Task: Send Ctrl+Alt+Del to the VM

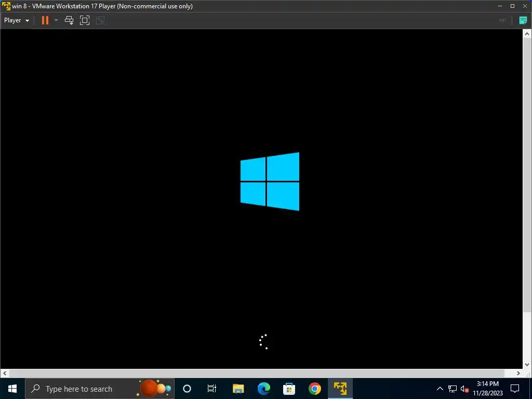Action: pyautogui.click(x=69, y=20)
